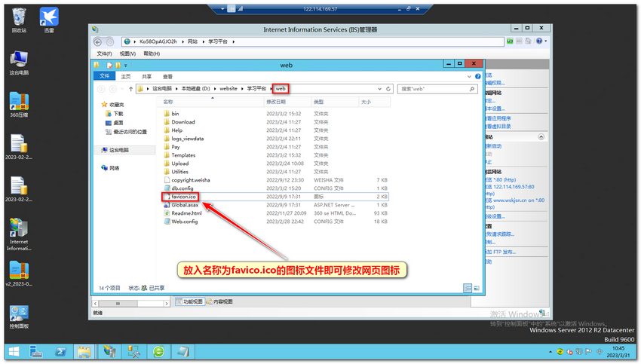Image resolution: width=641 pixels, height=364 pixels.
Task: Open the 视图(V) menu in IIS Manager
Action: pyautogui.click(x=124, y=54)
